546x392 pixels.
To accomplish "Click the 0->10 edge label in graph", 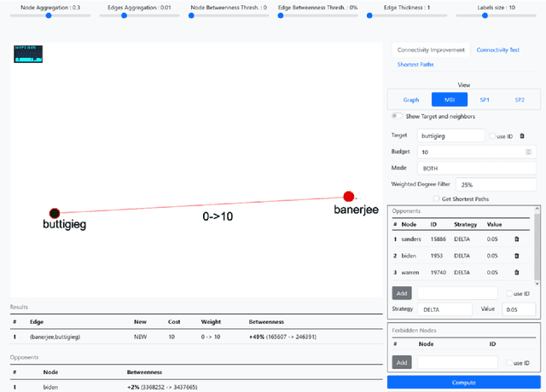I will [x=218, y=216].
